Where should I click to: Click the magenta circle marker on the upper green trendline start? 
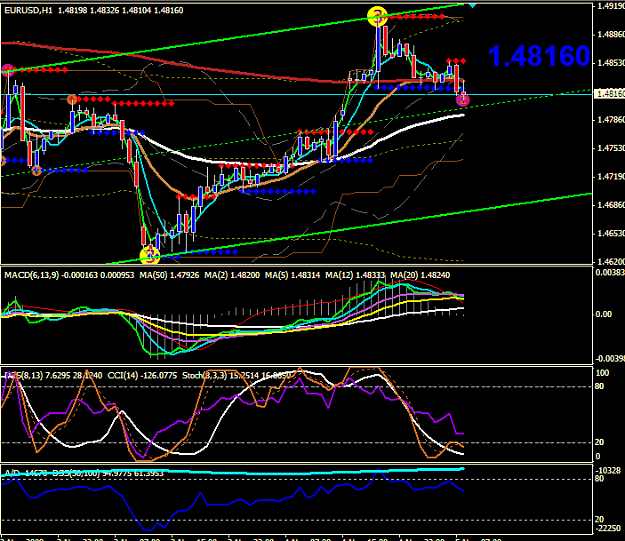(x=8, y=70)
